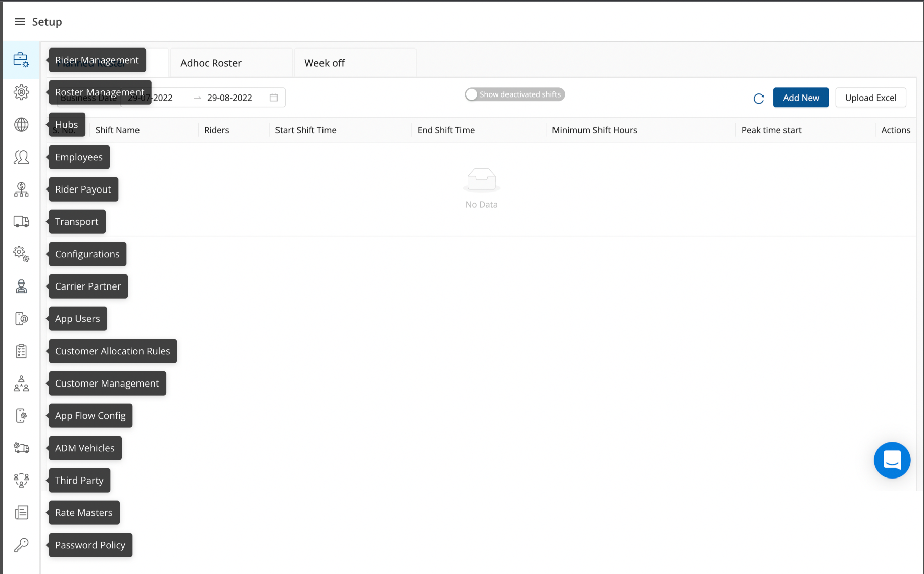The image size is (924, 574).
Task: Open the Employees sidebar icon
Action: click(x=21, y=157)
